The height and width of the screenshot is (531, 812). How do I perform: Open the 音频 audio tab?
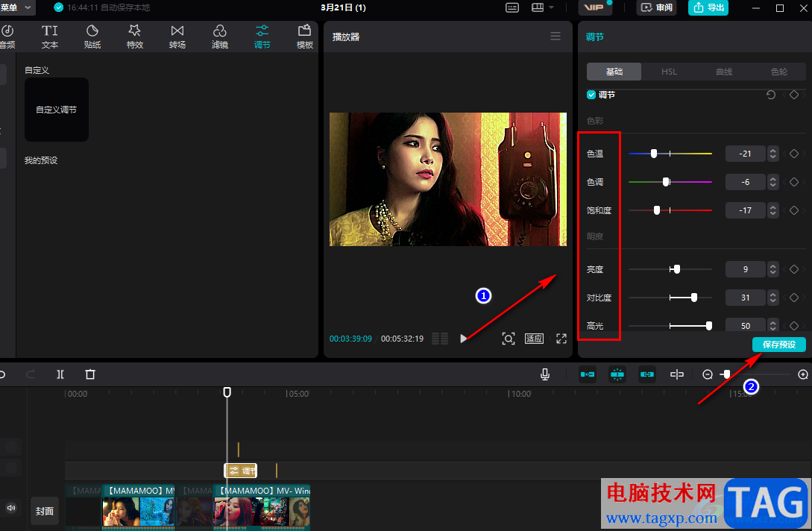[7, 37]
